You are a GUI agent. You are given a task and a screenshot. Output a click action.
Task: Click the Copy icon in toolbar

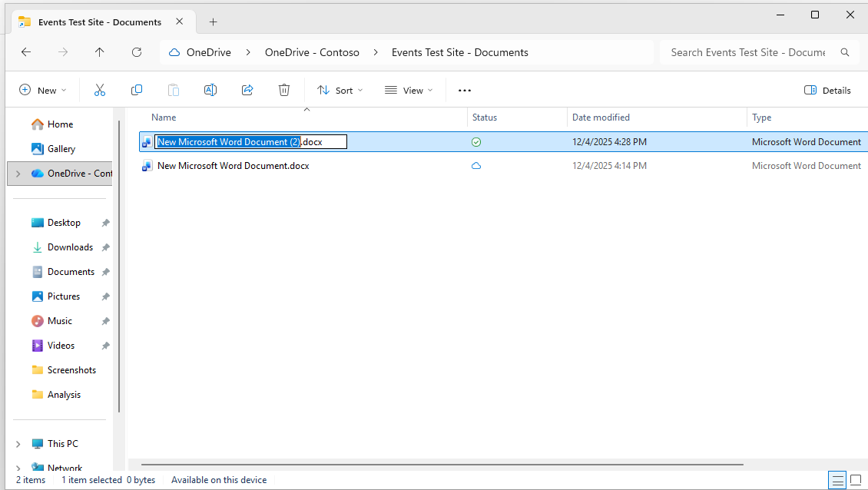coord(136,91)
